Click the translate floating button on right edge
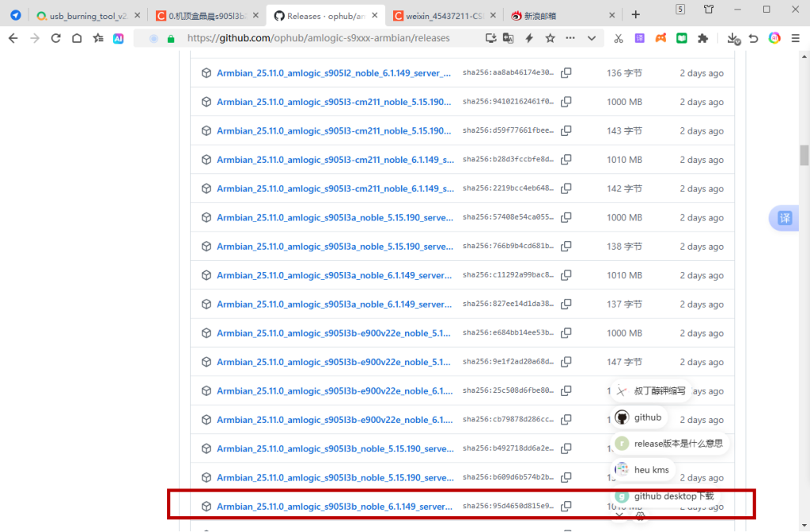Viewport: 810px width, 532px height. (784, 219)
